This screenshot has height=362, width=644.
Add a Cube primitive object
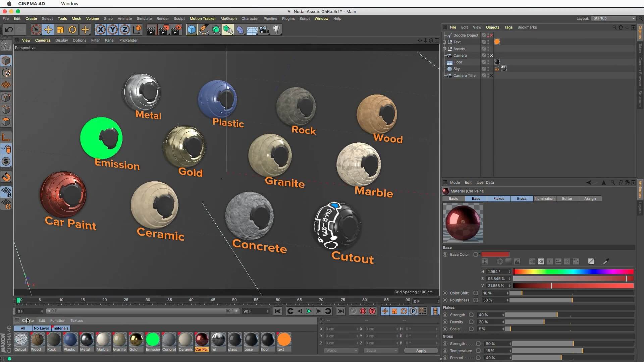click(x=192, y=30)
